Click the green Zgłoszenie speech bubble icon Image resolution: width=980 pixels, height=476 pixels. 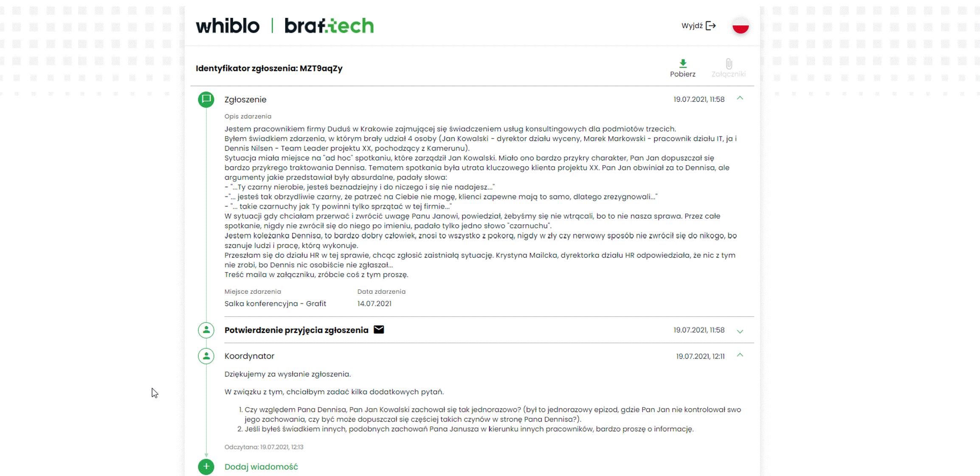tap(206, 99)
